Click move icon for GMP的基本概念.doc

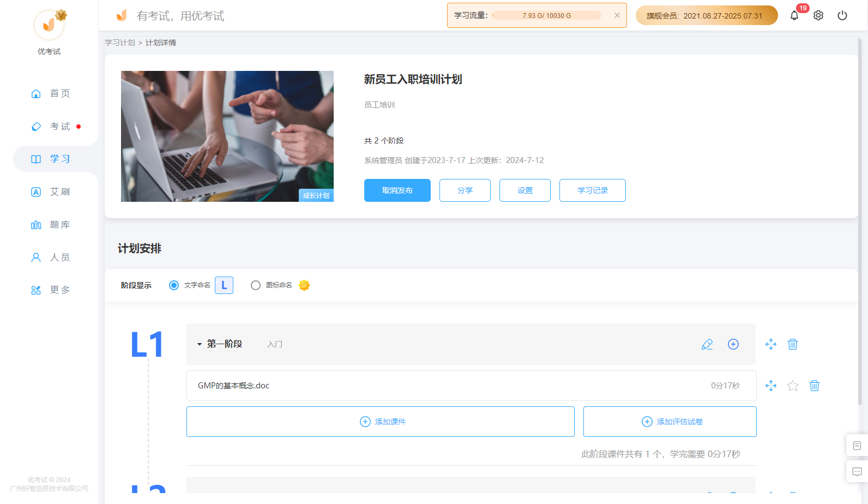771,386
